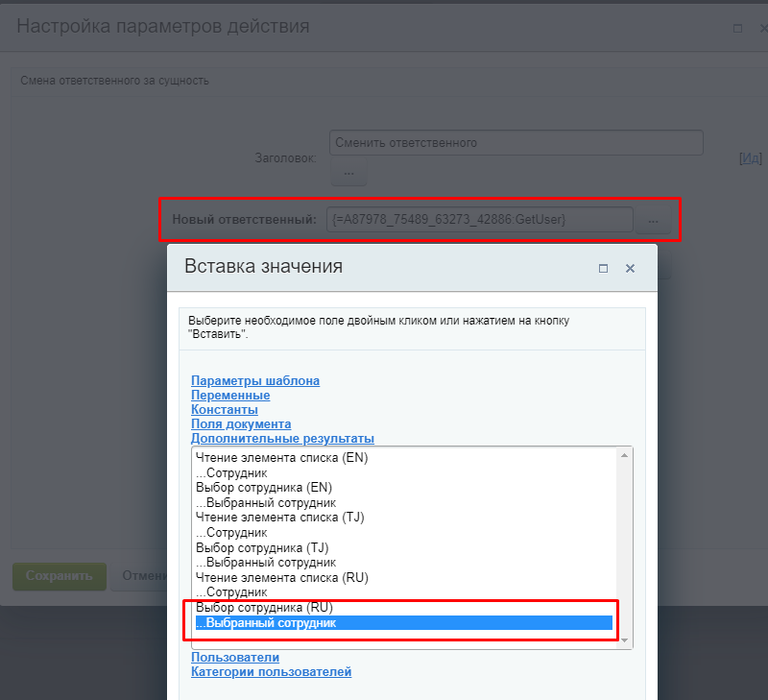Click the [Ид] link
Viewport: 768px width, 700px height.
pyautogui.click(x=751, y=157)
